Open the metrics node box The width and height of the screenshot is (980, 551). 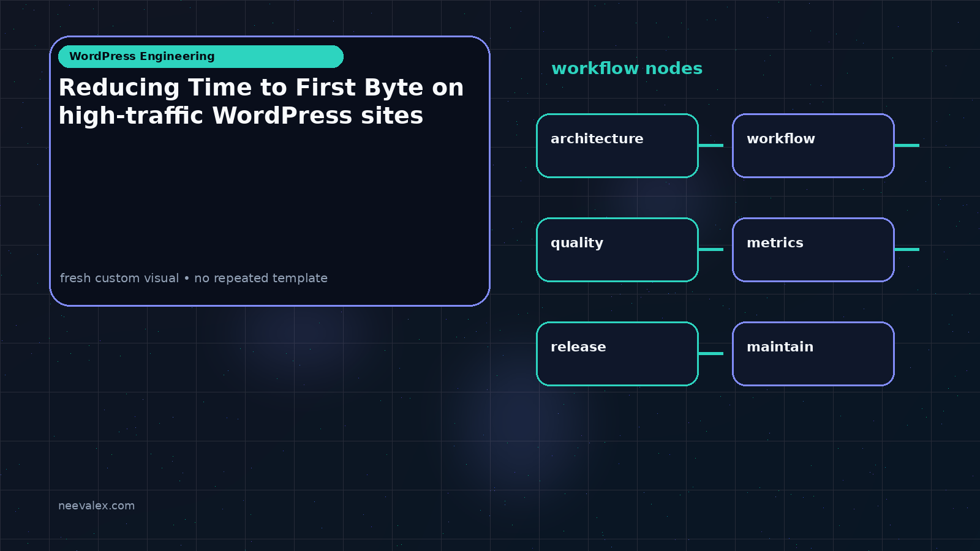pyautogui.click(x=813, y=250)
